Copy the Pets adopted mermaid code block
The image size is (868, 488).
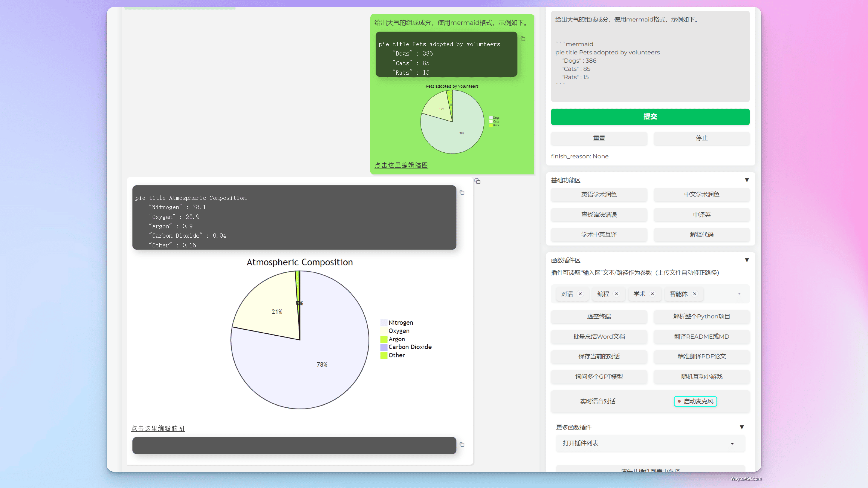(523, 39)
